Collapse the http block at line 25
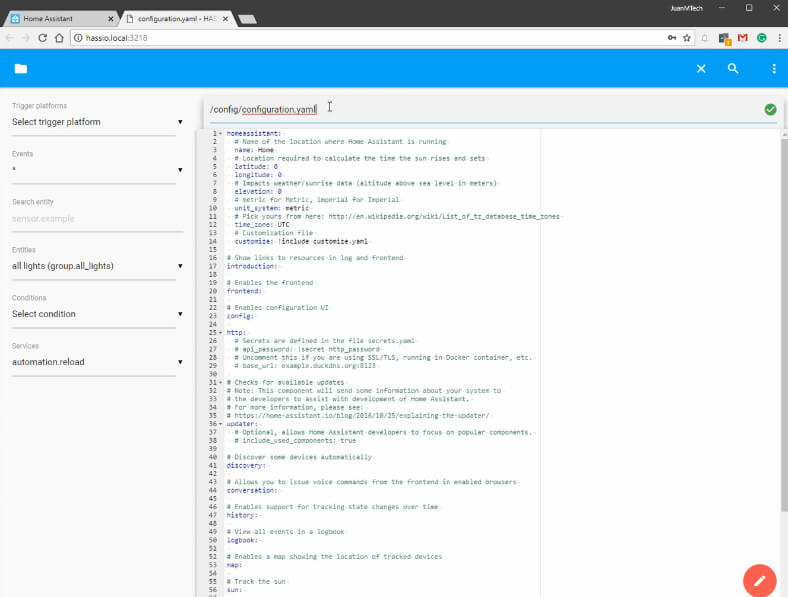This screenshot has height=597, width=788. pos(221,333)
